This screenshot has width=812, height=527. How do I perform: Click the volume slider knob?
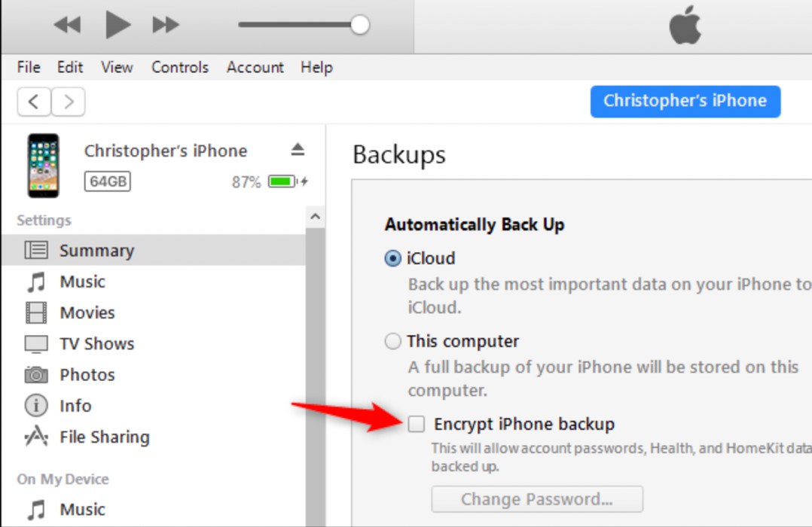tap(360, 25)
